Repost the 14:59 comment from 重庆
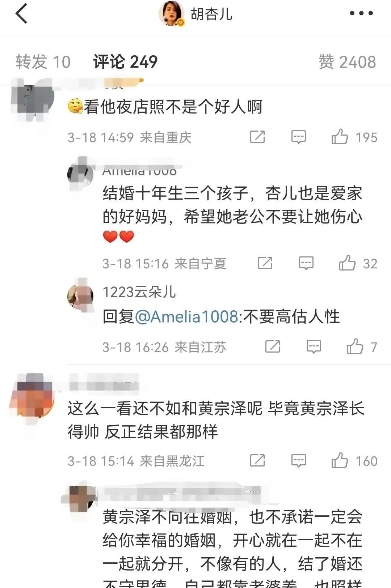Viewport: 391px width, 588px height. point(257,137)
